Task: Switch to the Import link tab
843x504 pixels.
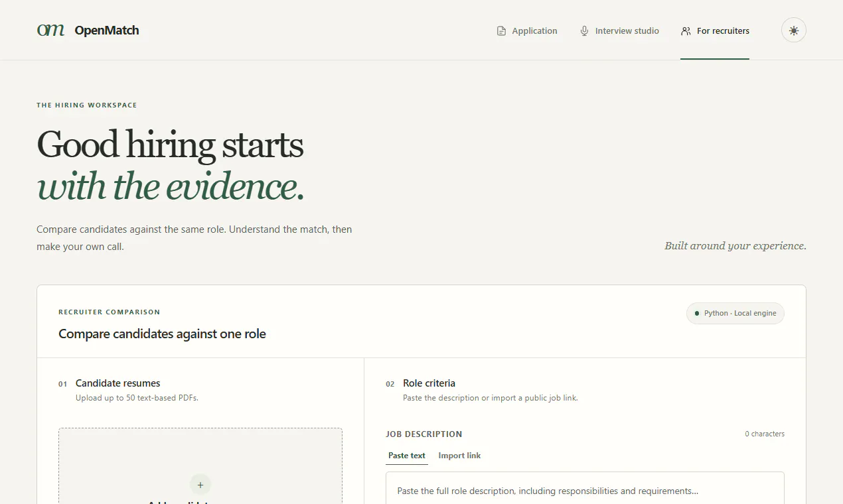Action: (459, 456)
